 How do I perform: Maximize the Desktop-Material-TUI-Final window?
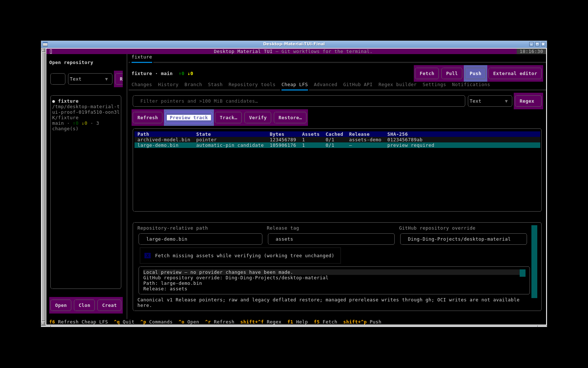(537, 44)
